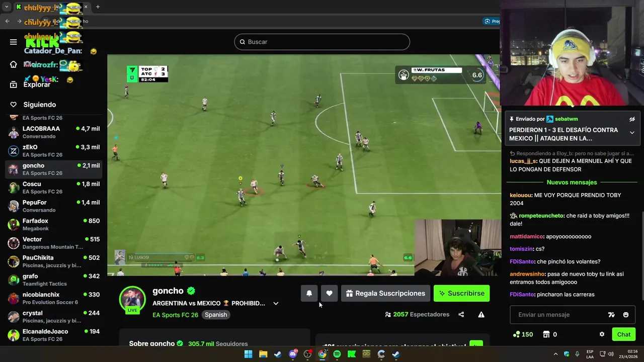Click the microphone icon in system tray
This screenshot has width=644, height=362.
coord(577,354)
